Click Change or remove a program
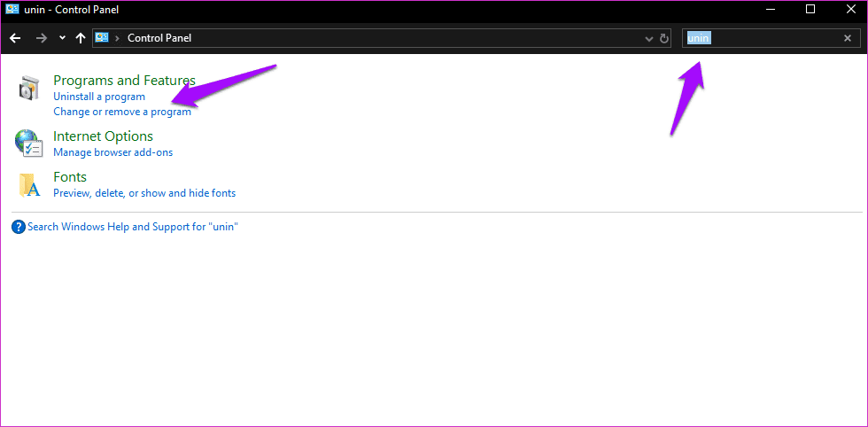 [122, 112]
